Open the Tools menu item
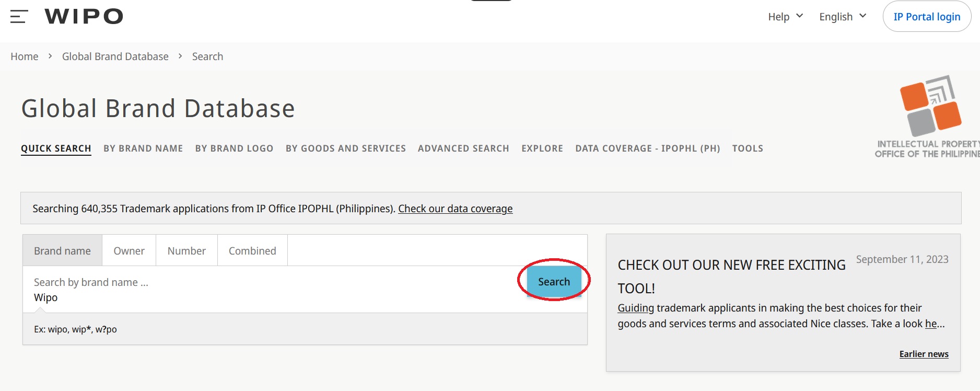This screenshot has height=391, width=980. coord(747,148)
